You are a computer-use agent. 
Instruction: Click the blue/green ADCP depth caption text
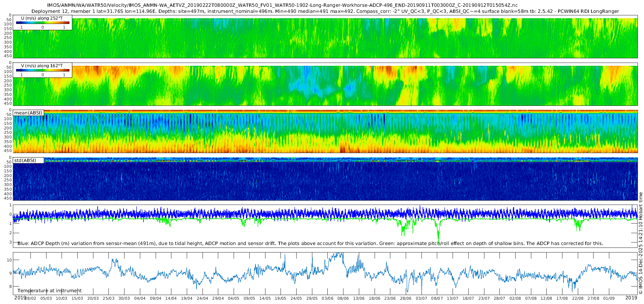tap(310, 244)
